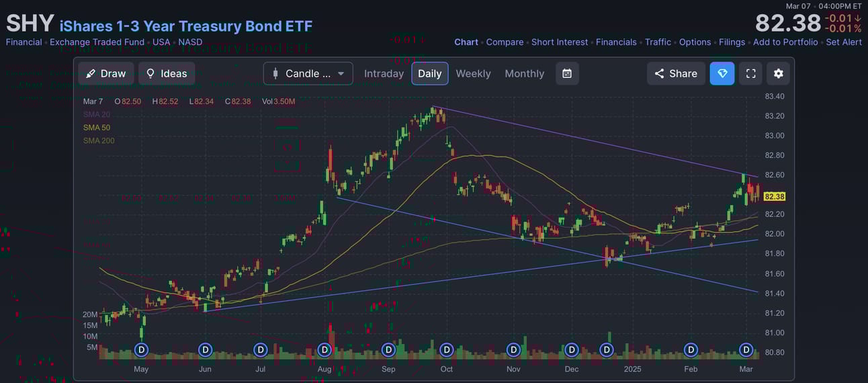Click the September dividend marker

(x=388, y=350)
